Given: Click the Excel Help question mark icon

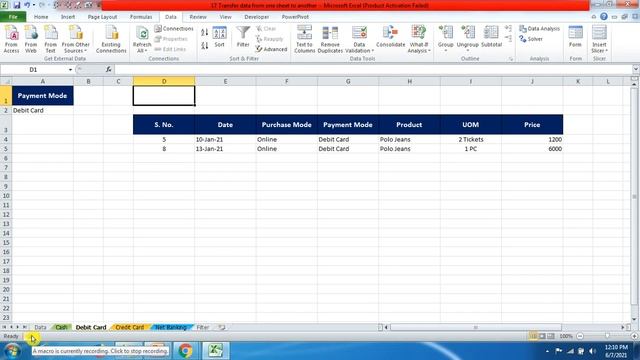Looking at the screenshot, I should click(x=604, y=17).
